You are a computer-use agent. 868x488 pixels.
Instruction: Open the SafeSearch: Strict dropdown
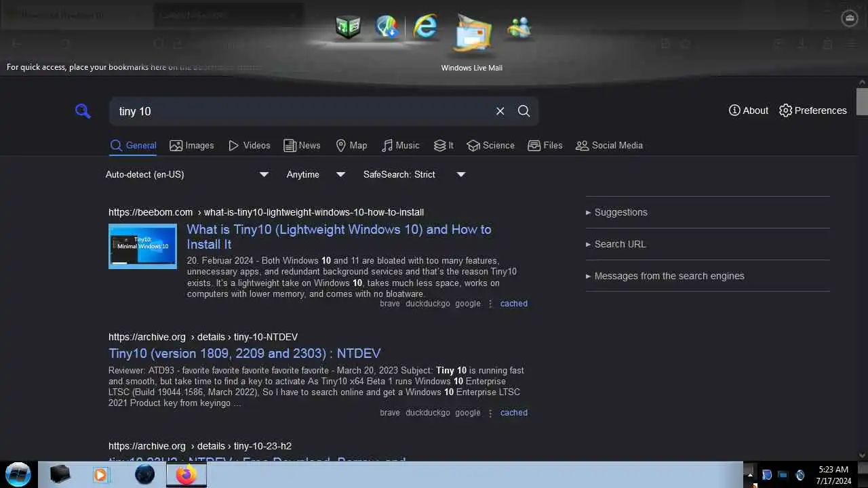[414, 174]
